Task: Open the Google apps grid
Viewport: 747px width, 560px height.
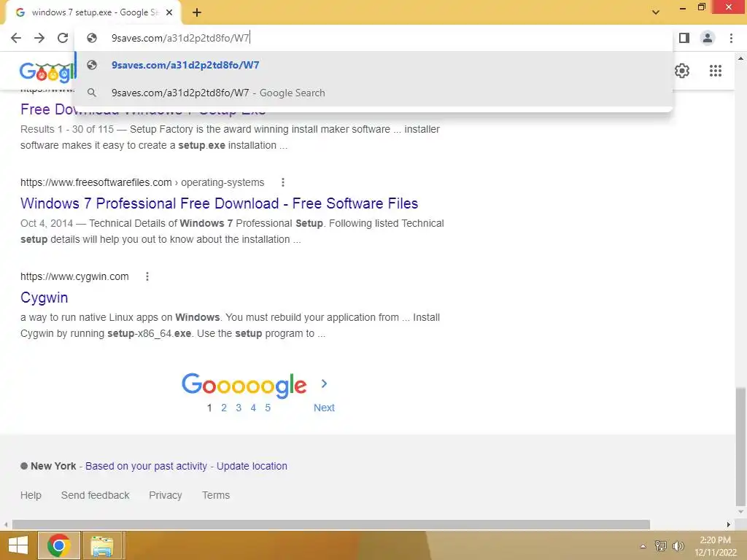Action: (715, 71)
